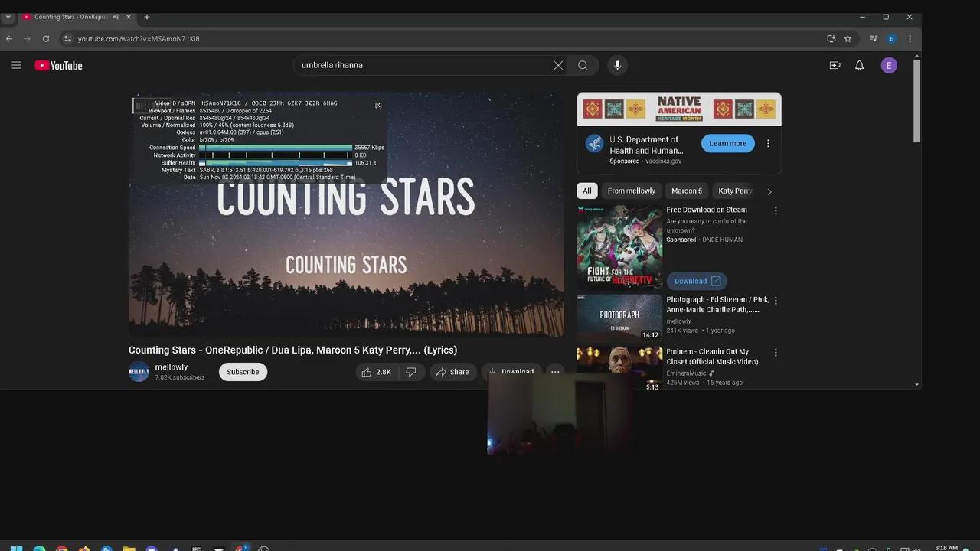Viewport: 980px width, 551px height.
Task: Open the YouTube home page logo
Action: tap(58, 65)
